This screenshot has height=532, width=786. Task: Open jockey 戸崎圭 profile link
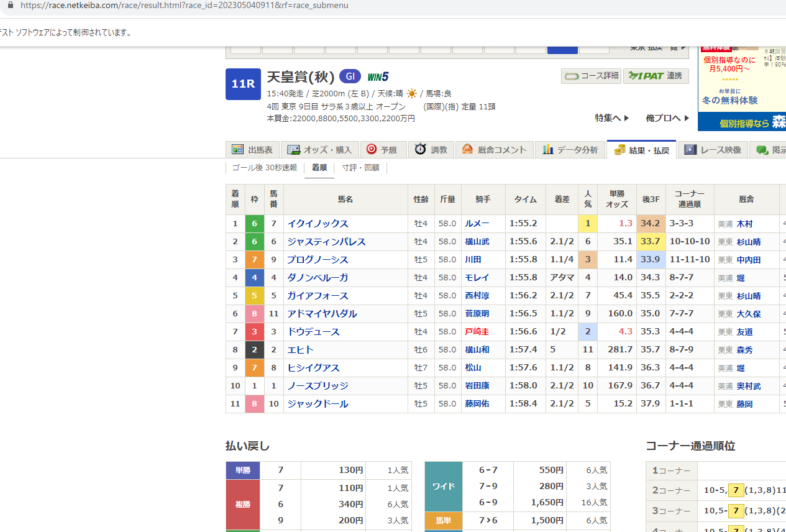tap(477, 332)
